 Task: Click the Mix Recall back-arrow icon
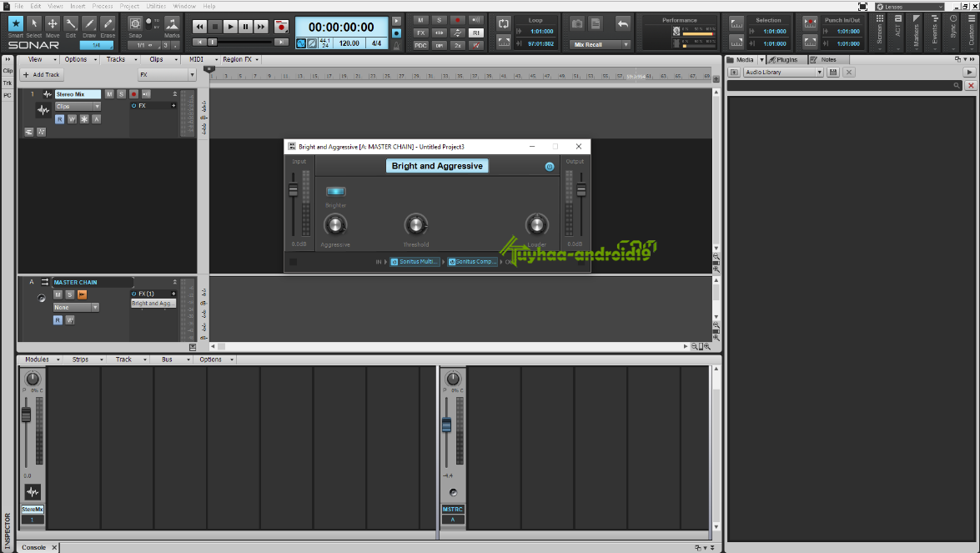pyautogui.click(x=622, y=23)
